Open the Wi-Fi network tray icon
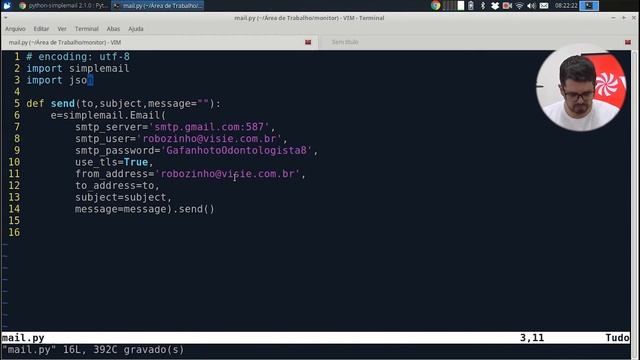The image size is (640, 360). (519, 5)
